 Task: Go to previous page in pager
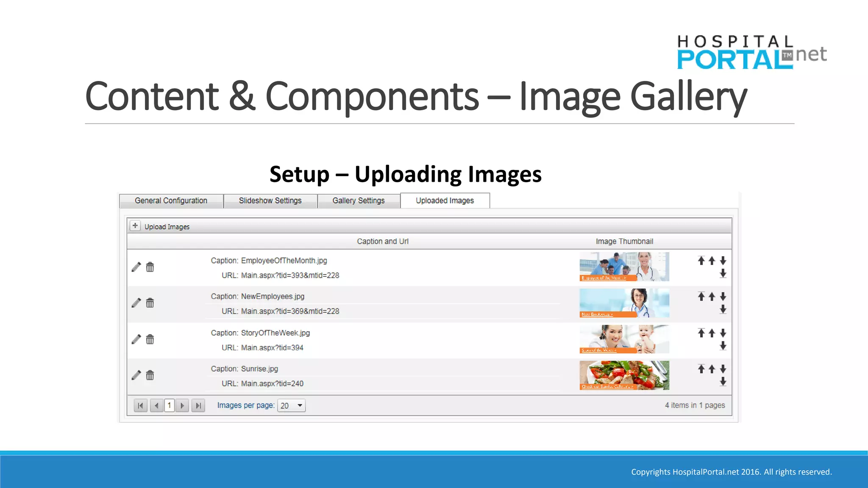(x=156, y=405)
